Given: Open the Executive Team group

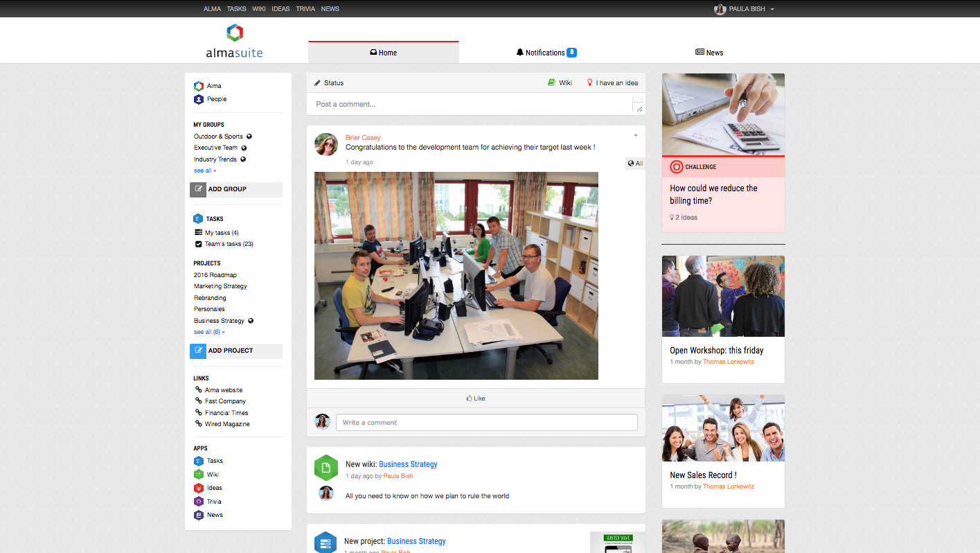Looking at the screenshot, I should point(215,148).
